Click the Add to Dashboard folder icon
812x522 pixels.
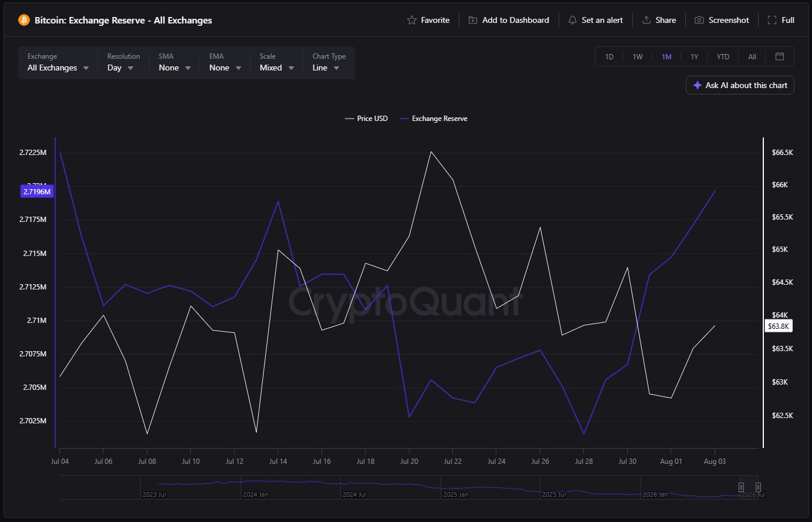472,20
